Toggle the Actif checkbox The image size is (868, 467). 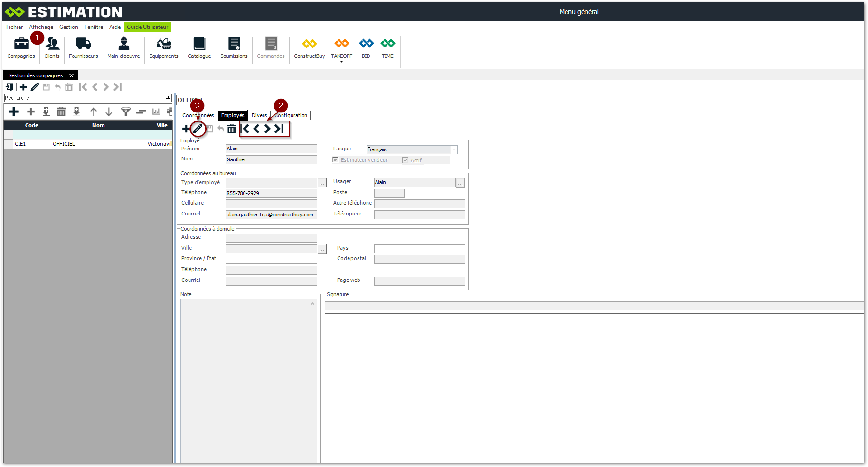[405, 160]
